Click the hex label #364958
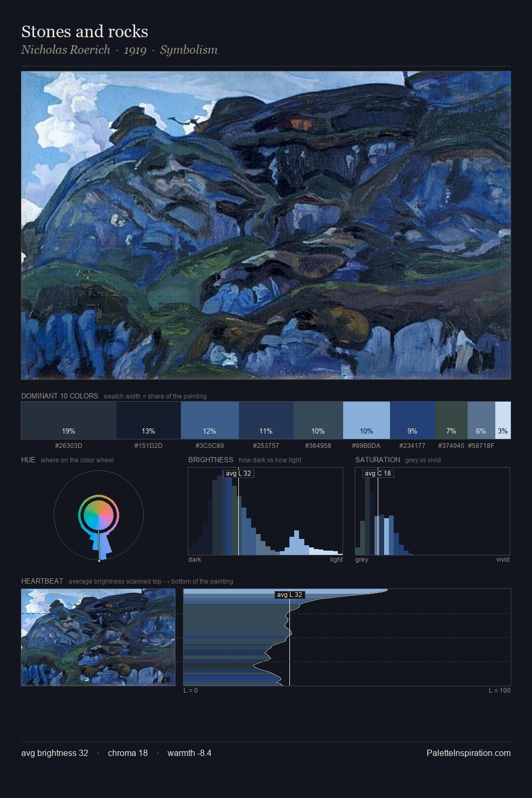 (x=318, y=446)
